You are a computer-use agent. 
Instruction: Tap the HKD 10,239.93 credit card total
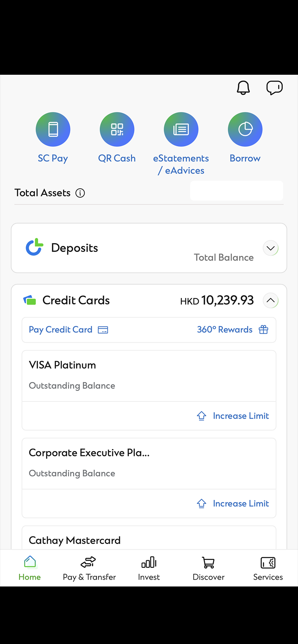(217, 300)
